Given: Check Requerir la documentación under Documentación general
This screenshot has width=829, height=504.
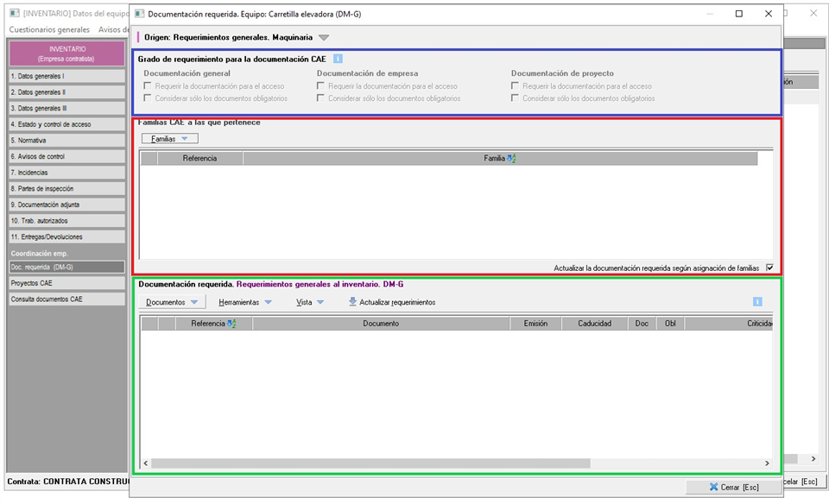Looking at the screenshot, I should (x=148, y=86).
